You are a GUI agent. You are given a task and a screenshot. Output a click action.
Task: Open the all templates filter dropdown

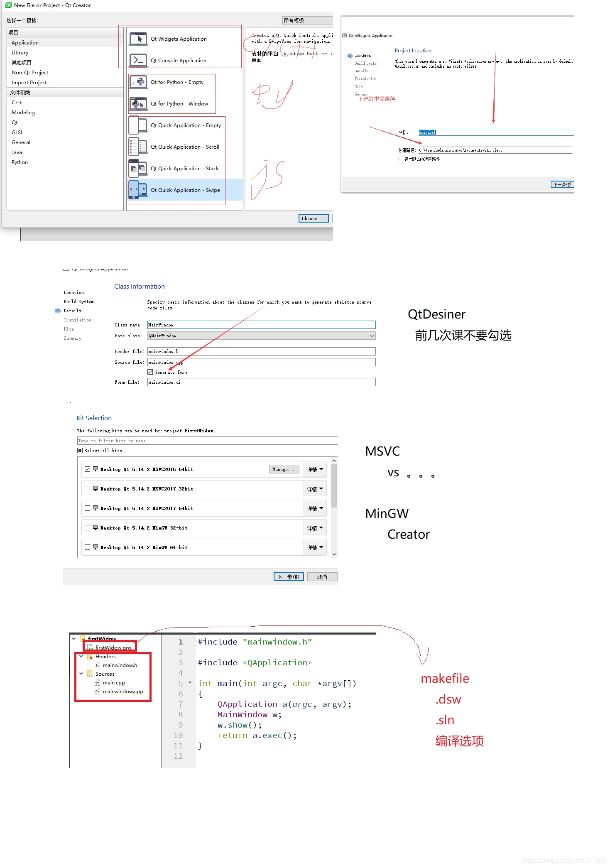[308, 20]
